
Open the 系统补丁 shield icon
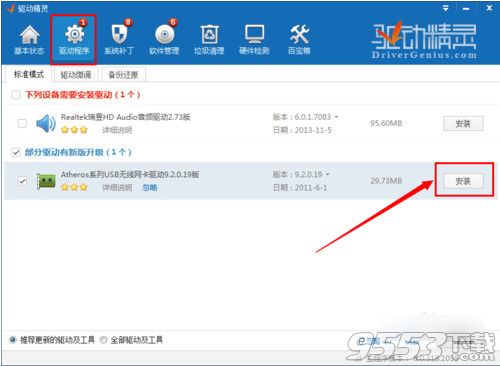tap(119, 39)
